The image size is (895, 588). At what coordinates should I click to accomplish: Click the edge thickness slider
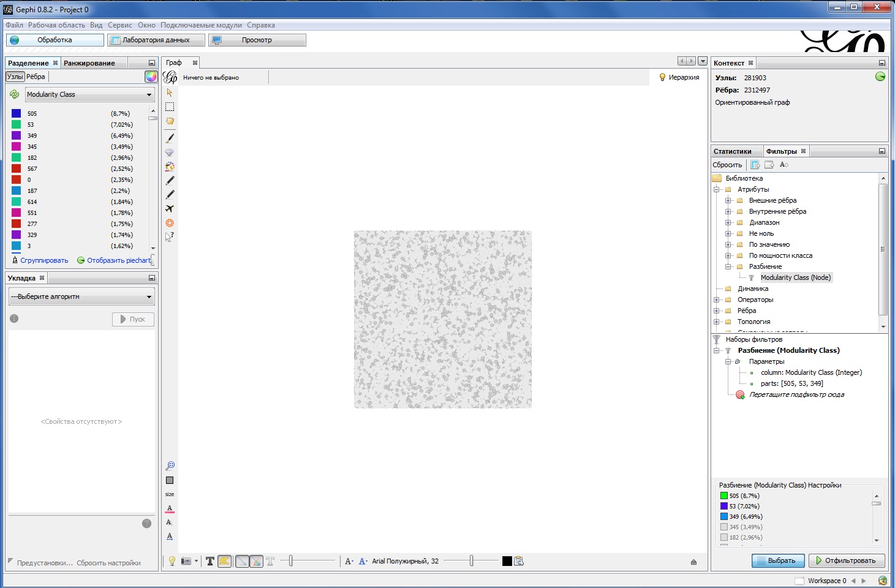[308, 561]
